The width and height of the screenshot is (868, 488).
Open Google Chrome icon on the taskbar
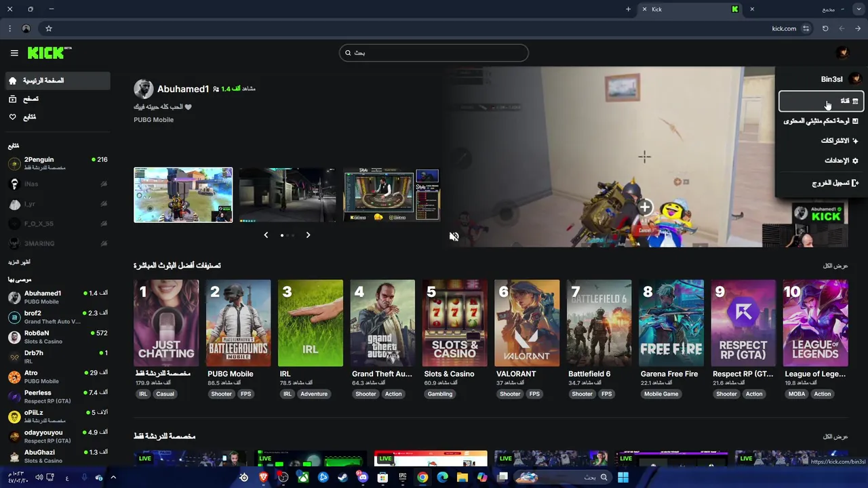point(422,477)
